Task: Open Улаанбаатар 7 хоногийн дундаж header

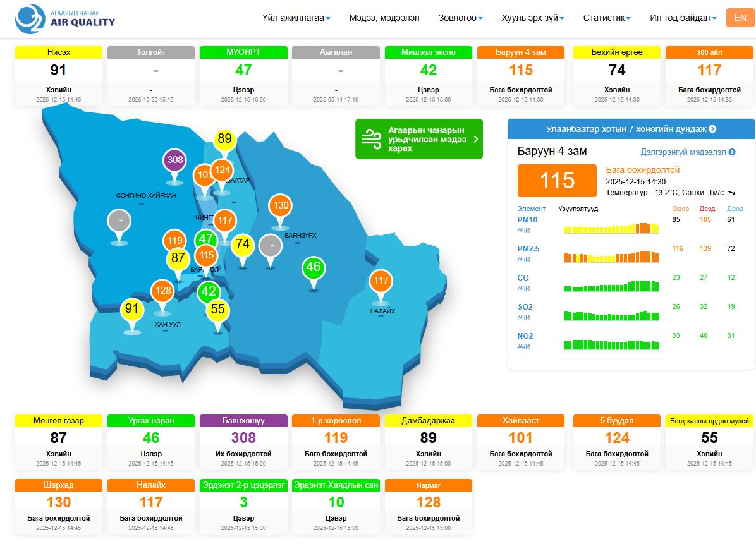Action: coord(631,129)
